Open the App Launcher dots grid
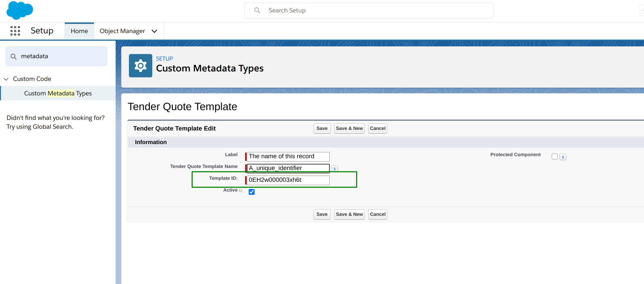Image resolution: width=644 pixels, height=284 pixels. tap(15, 31)
